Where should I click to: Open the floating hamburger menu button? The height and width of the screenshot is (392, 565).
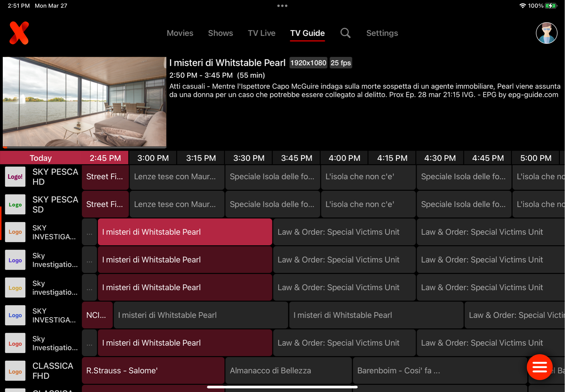(x=539, y=367)
